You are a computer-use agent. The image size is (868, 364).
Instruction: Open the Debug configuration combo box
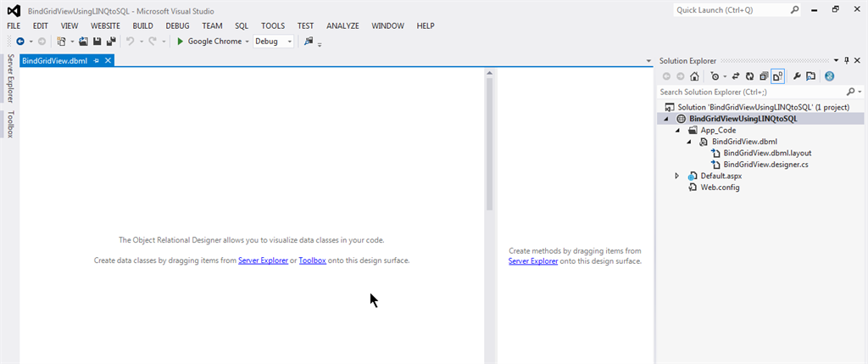(274, 41)
